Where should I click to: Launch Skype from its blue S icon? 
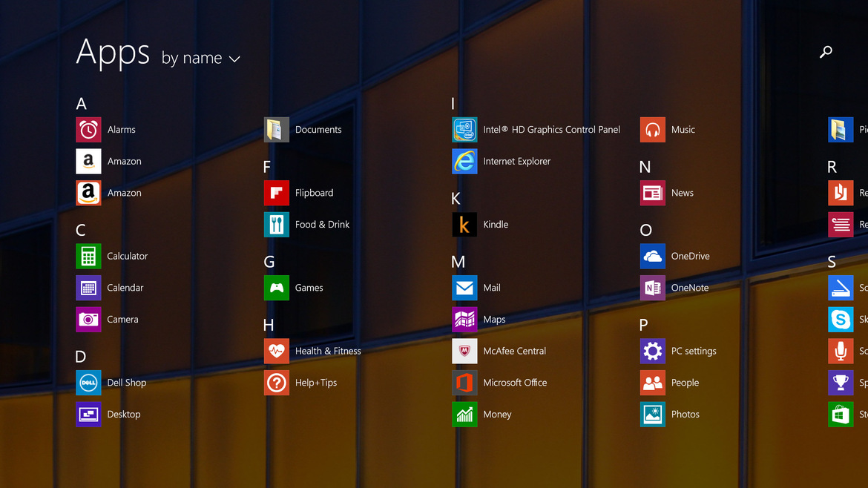coord(841,319)
